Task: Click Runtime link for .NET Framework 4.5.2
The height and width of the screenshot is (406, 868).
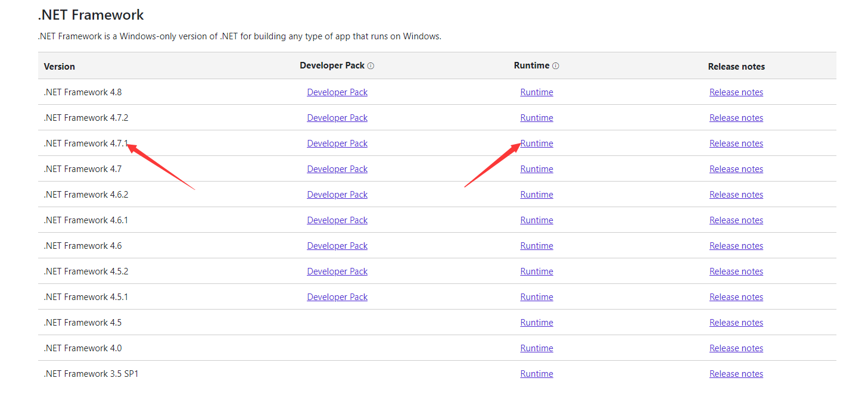Action: coord(537,271)
